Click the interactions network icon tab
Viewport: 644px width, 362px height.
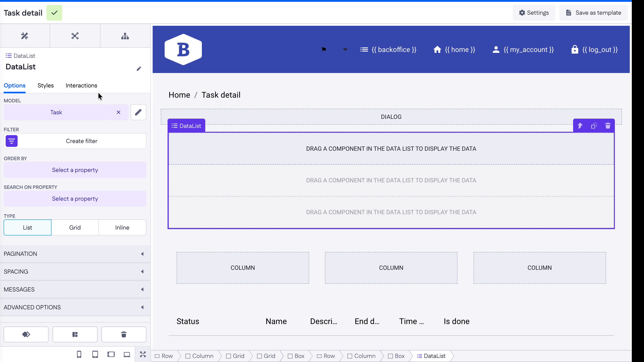pos(75,36)
